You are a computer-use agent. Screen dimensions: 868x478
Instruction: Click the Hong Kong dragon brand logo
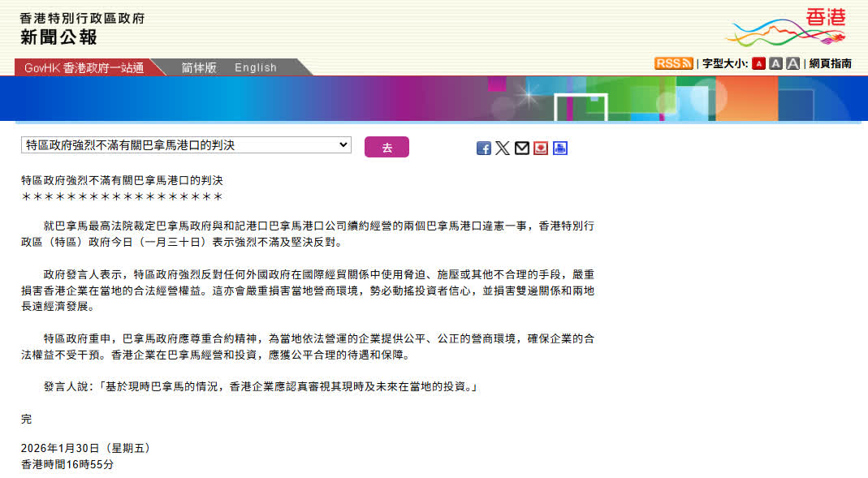[785, 28]
